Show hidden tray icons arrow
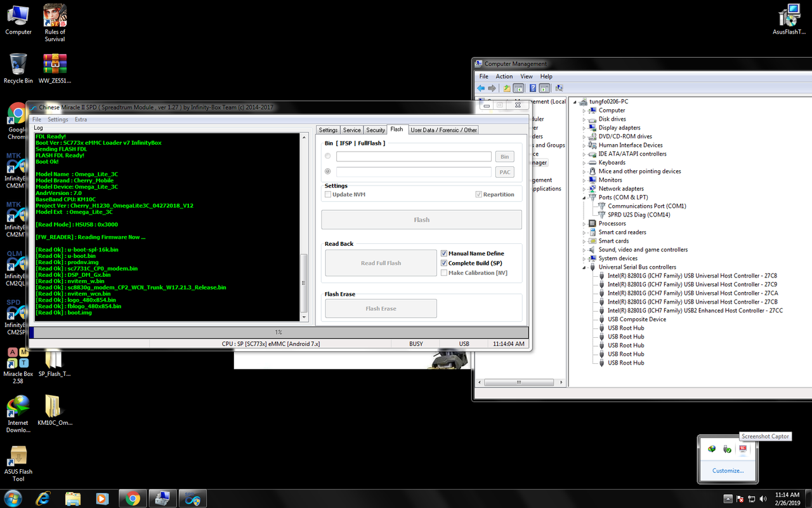Image resolution: width=812 pixels, height=508 pixels. coord(728,498)
